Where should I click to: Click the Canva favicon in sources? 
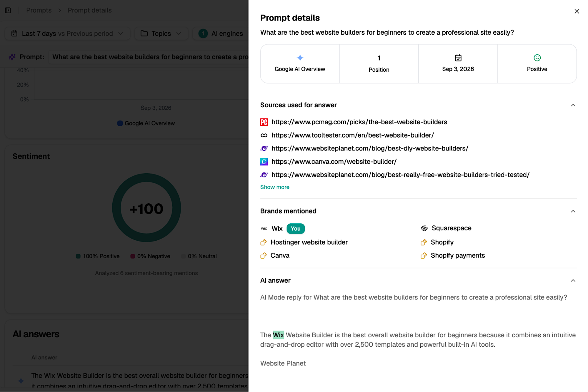tap(264, 162)
